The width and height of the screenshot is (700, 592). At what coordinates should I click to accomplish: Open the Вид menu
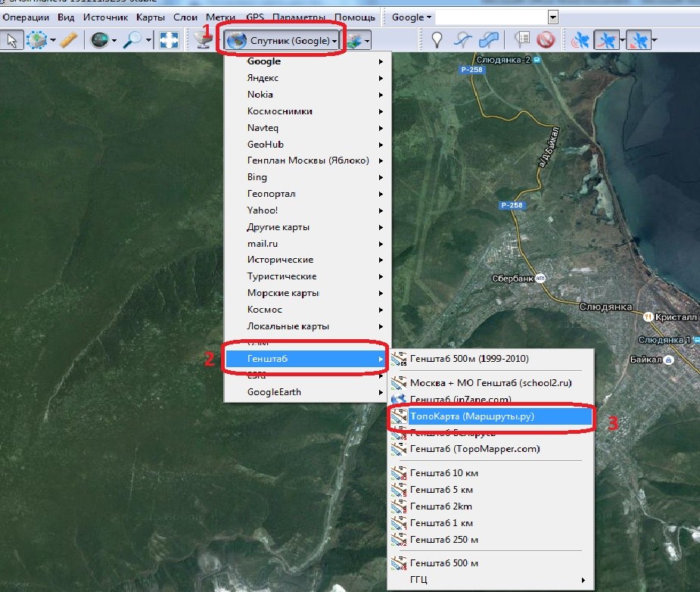(66, 17)
